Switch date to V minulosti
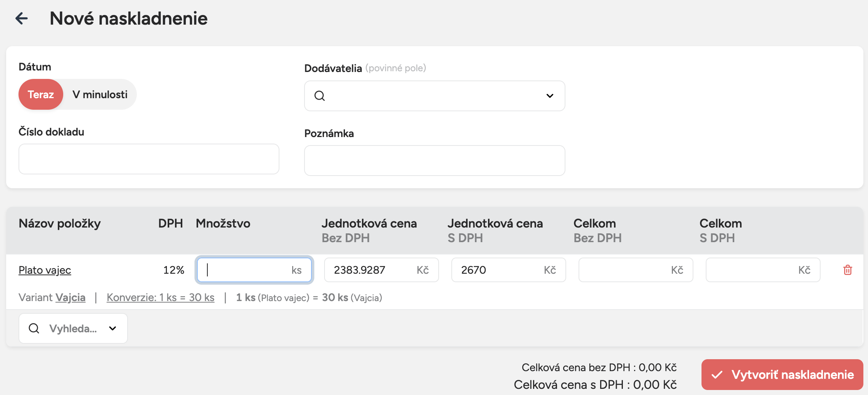The height and width of the screenshot is (395, 868). click(100, 95)
